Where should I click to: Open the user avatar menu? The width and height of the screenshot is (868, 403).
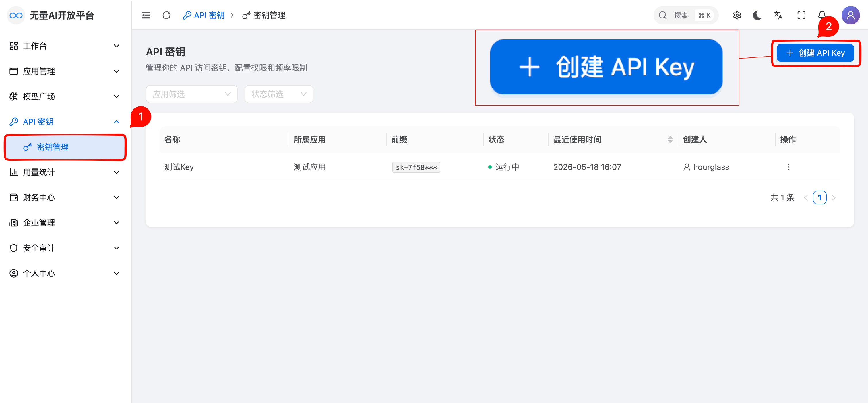tap(850, 15)
